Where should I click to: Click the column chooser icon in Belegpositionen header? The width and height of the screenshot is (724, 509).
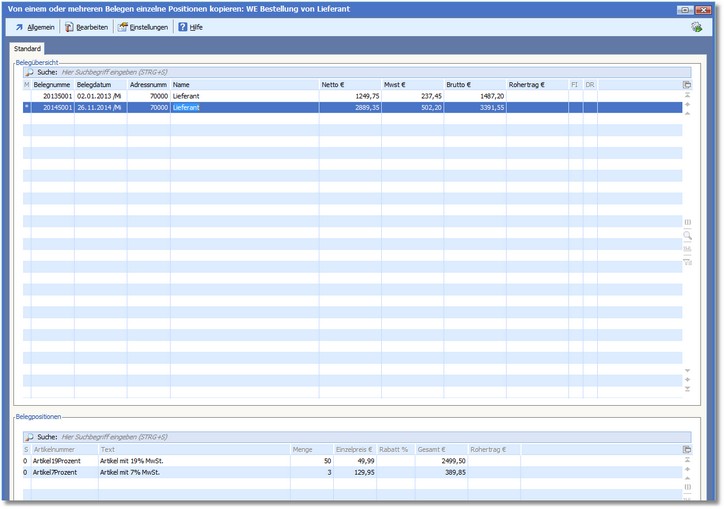point(687,449)
